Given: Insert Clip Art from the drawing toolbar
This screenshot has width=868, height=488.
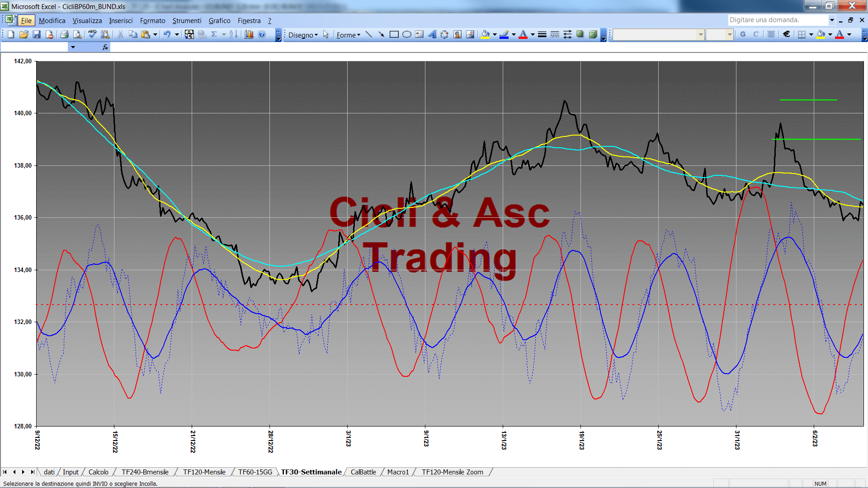Looking at the screenshot, I should (x=458, y=34).
